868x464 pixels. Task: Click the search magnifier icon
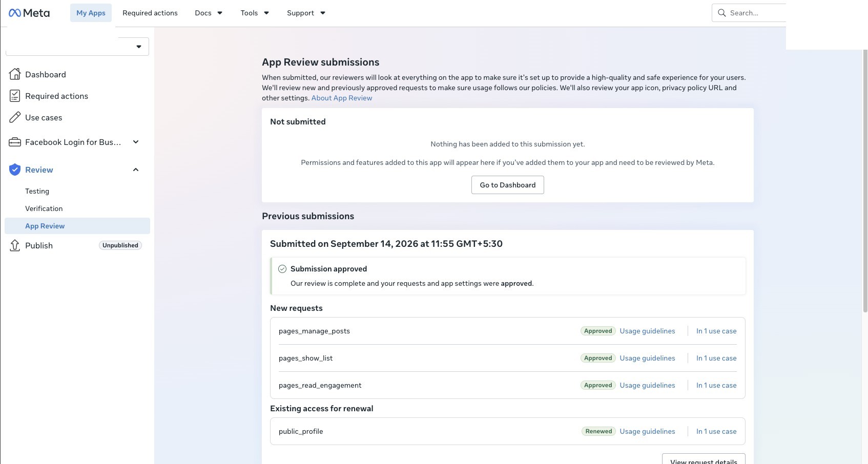[721, 13]
